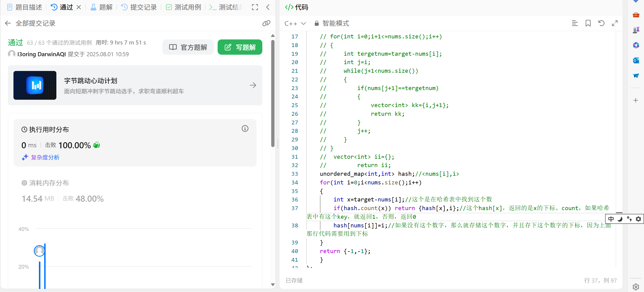
Task: Click the 题解 flask icon
Action: click(93, 7)
